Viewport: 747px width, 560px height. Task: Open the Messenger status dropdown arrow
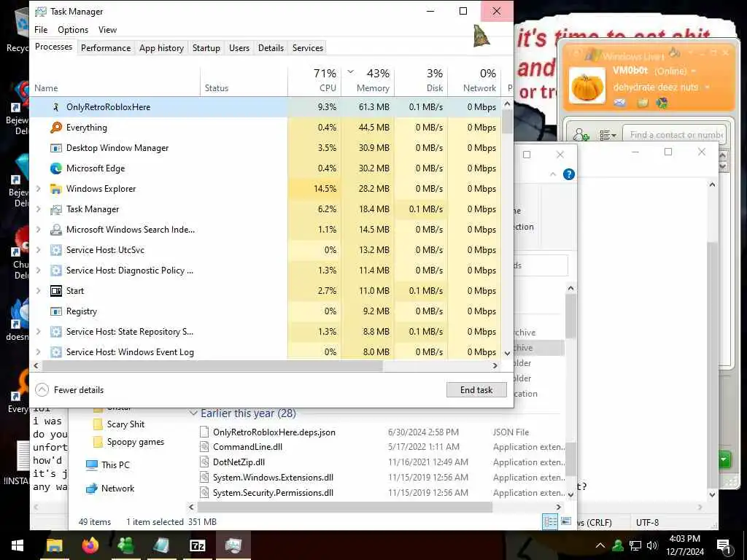coord(693,71)
